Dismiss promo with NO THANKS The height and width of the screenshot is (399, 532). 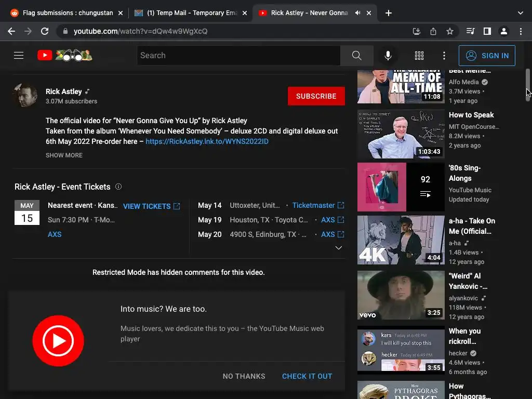[244, 376]
